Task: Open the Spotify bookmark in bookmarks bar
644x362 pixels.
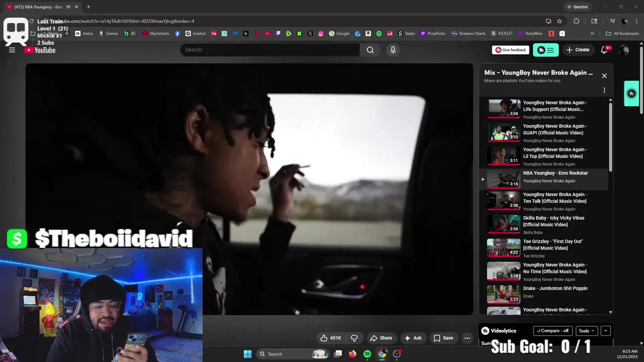Action: 379,34
